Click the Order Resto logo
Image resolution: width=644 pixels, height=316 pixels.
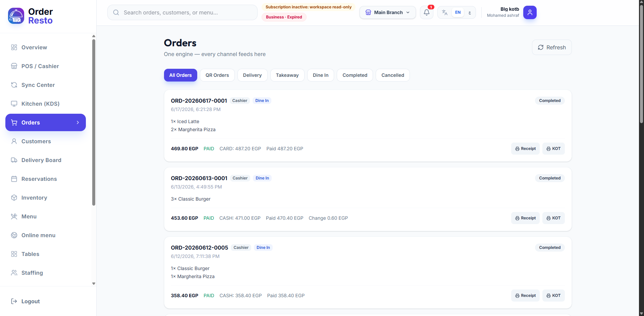point(31,16)
